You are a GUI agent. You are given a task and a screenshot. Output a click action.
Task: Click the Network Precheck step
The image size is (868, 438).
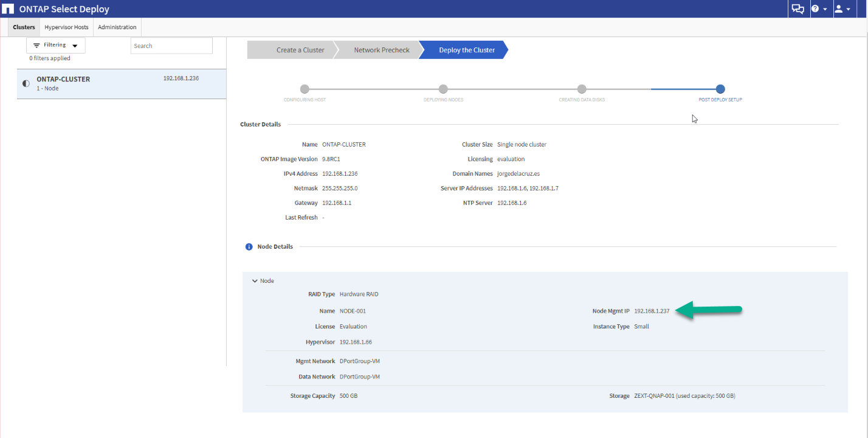(377, 50)
